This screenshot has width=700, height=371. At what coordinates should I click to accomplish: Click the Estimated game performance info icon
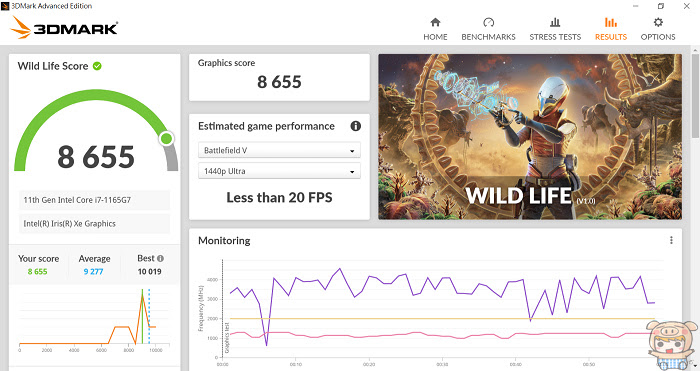(355, 126)
